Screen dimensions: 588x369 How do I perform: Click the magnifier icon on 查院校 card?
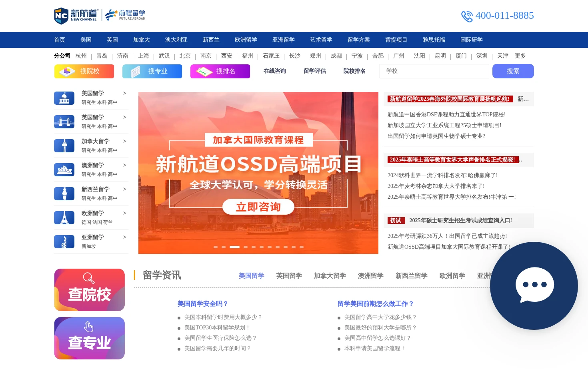[x=89, y=278]
